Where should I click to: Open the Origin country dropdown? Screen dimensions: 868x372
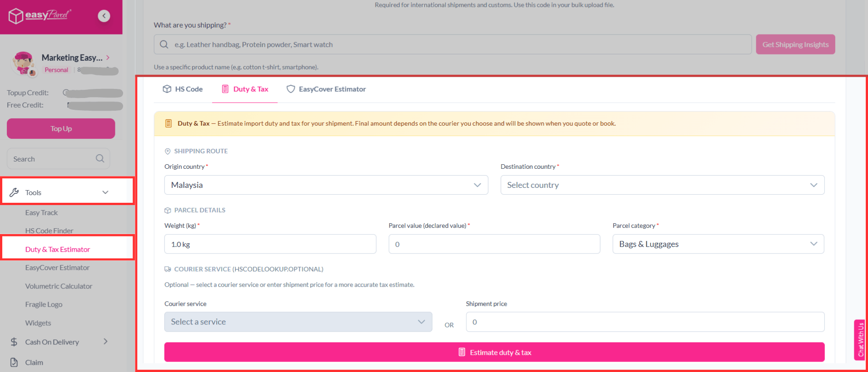click(326, 185)
